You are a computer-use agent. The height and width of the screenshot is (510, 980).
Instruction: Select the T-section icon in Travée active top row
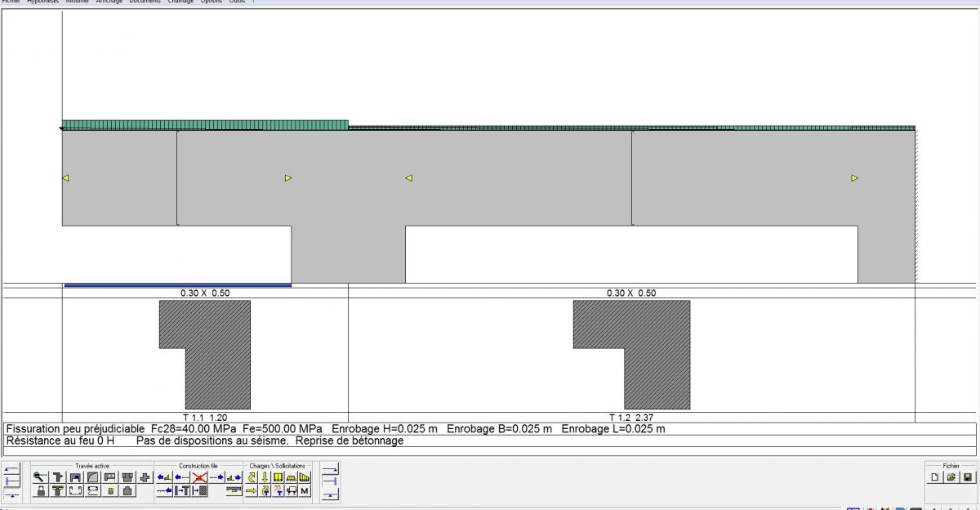(x=57, y=477)
